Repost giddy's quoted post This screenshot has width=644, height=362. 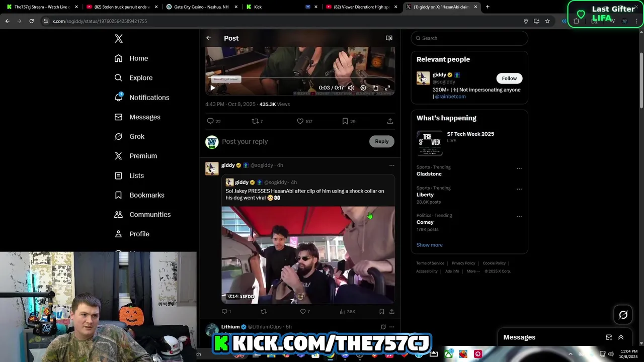click(264, 312)
